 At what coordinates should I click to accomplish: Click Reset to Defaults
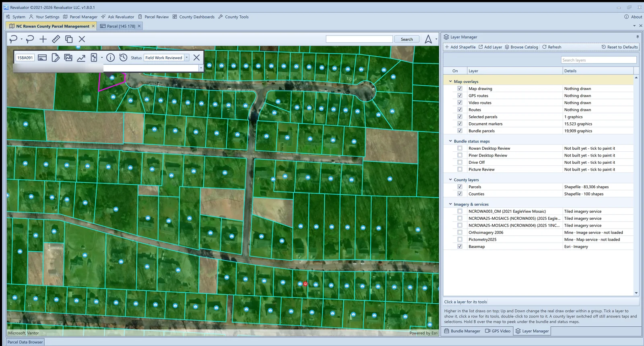(x=619, y=47)
